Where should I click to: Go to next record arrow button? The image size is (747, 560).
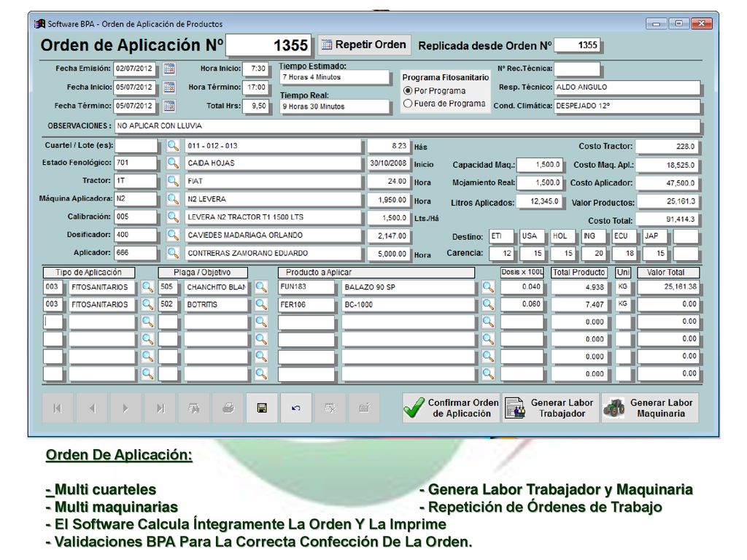(x=125, y=408)
